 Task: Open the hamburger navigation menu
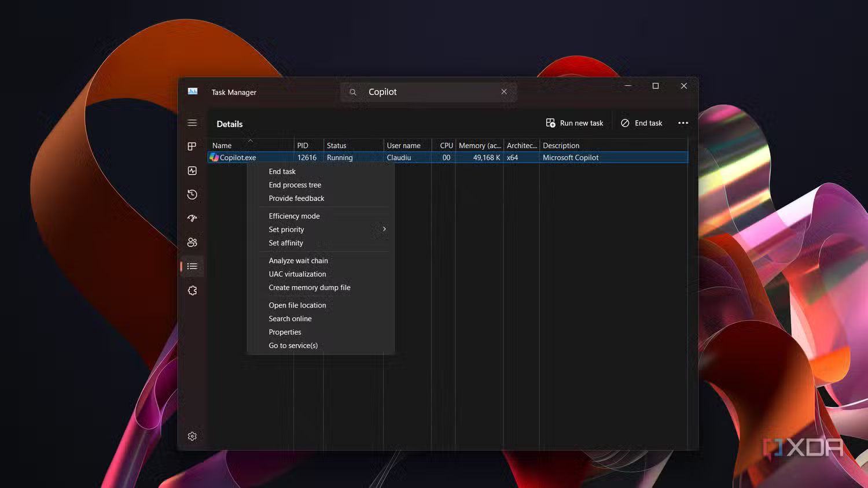tap(192, 123)
